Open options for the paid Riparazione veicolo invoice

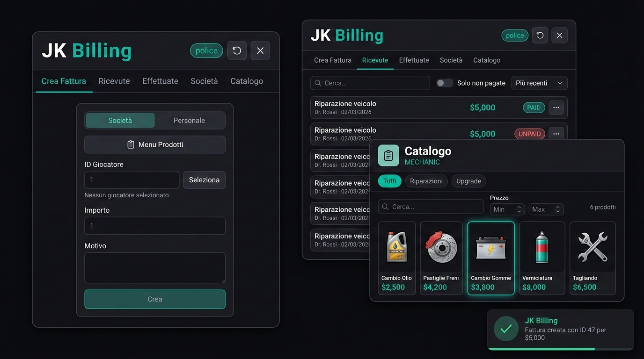click(556, 108)
